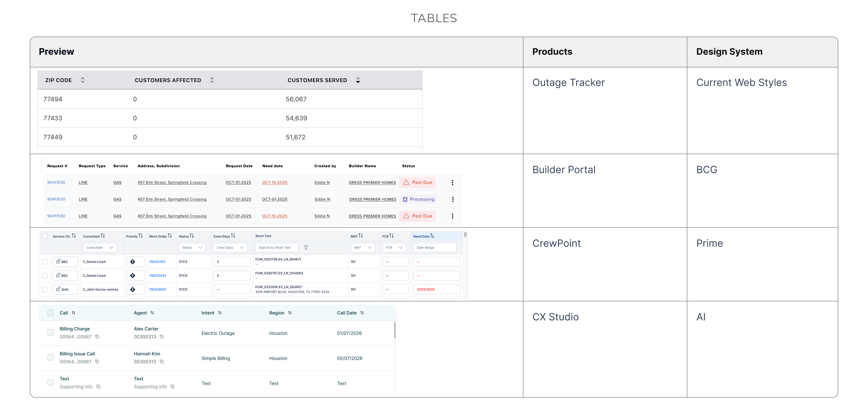This screenshot has width=868, height=408.
Task: Click the CrewPoint table vertical scrollbar
Action: (x=465, y=235)
